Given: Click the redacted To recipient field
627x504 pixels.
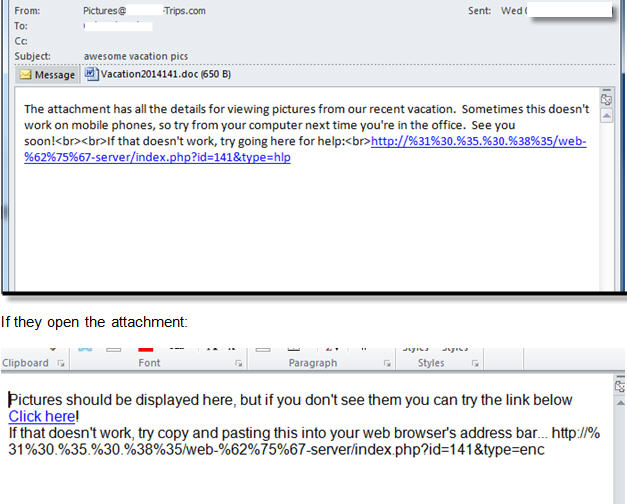Looking at the screenshot, I should (x=118, y=26).
